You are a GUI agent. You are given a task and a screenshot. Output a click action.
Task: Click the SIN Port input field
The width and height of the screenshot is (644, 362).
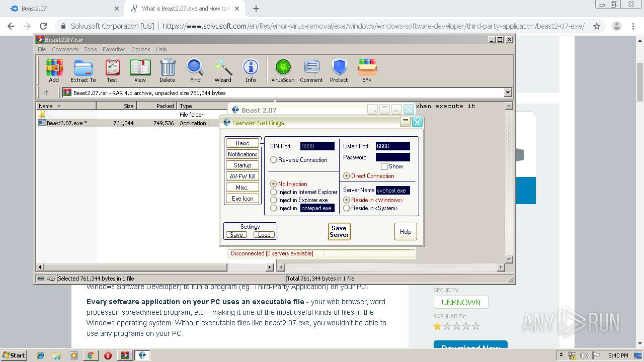tap(317, 146)
